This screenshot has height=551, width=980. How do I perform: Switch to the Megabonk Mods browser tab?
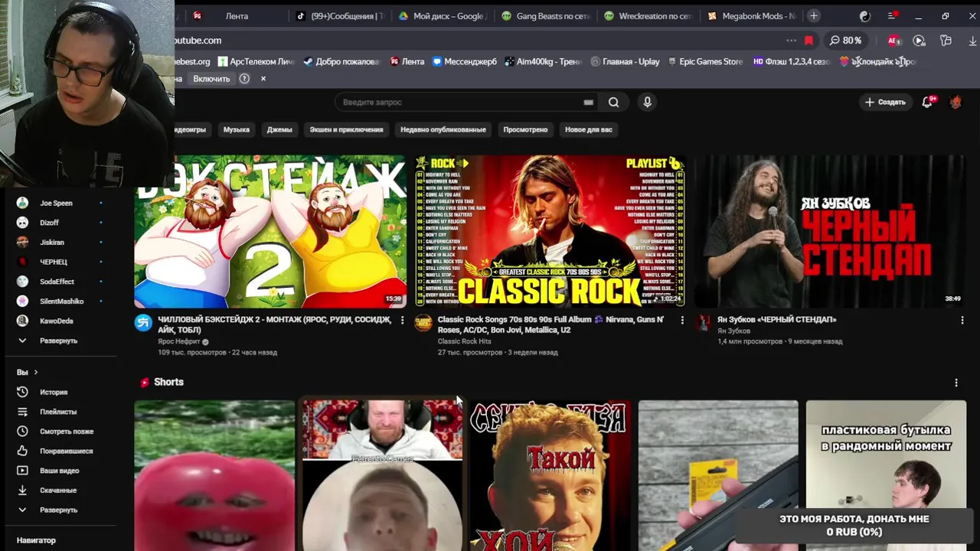753,16
